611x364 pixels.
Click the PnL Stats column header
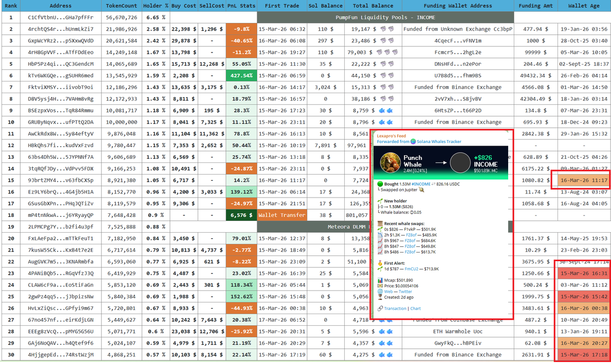point(241,6)
